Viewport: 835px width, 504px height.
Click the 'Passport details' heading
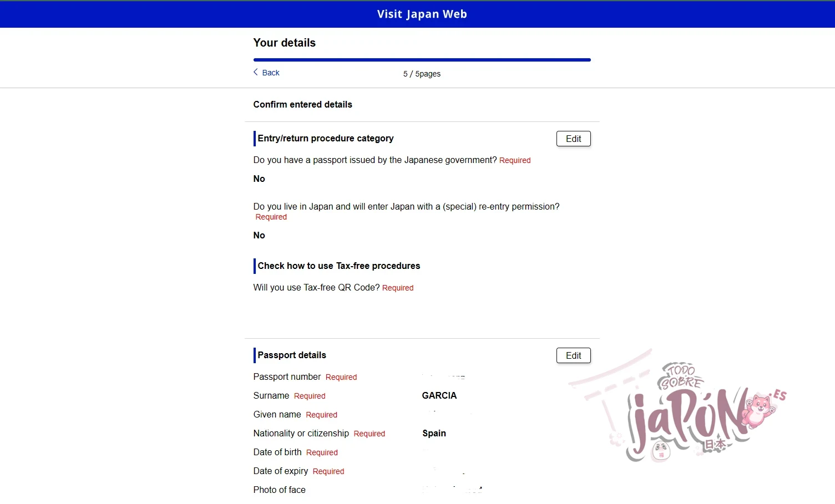[292, 355]
